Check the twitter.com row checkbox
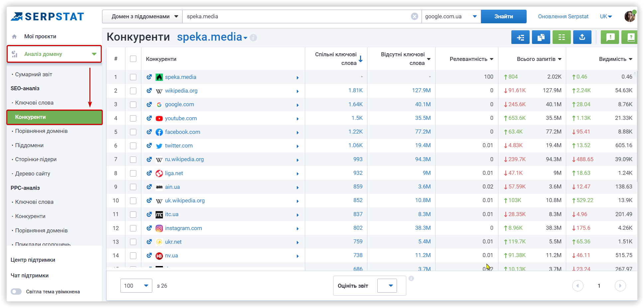 133,146
